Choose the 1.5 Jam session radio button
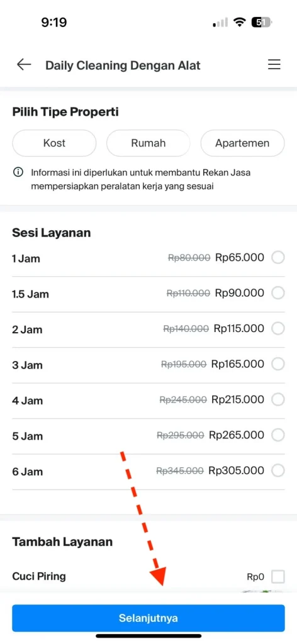Viewport: 297px width, 644px height. point(278,293)
